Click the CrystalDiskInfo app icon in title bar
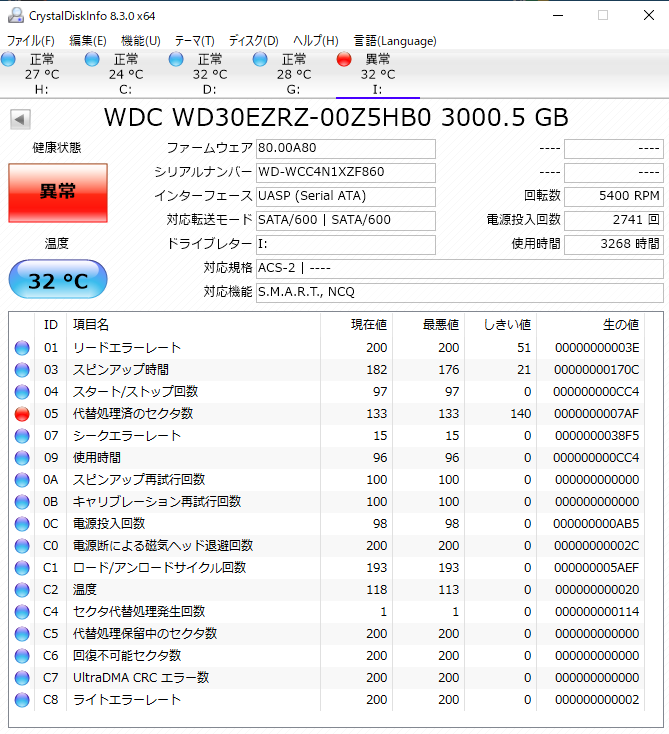This screenshot has height=734, width=669. 15,14
